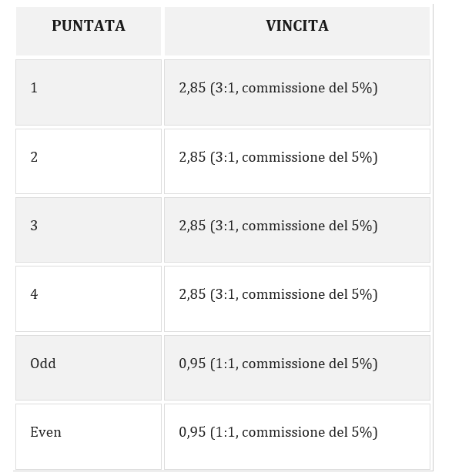
Task: Select the bet cell labeled 4
Action: 89,299
